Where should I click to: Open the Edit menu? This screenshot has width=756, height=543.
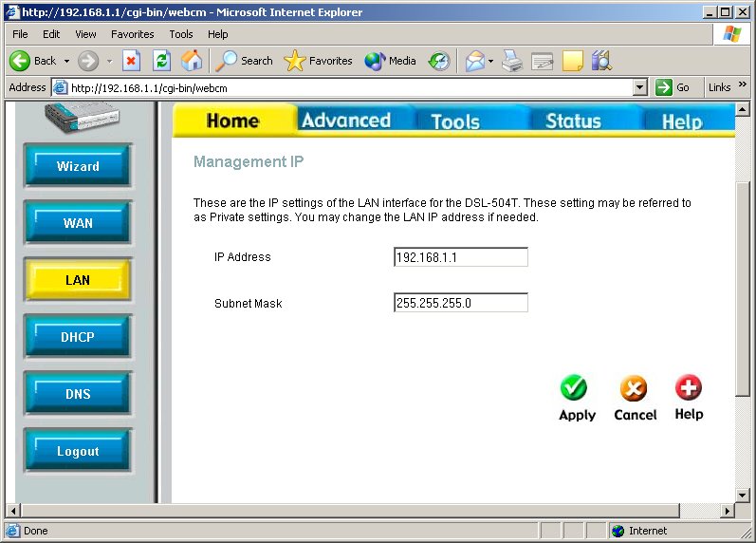[x=51, y=34]
